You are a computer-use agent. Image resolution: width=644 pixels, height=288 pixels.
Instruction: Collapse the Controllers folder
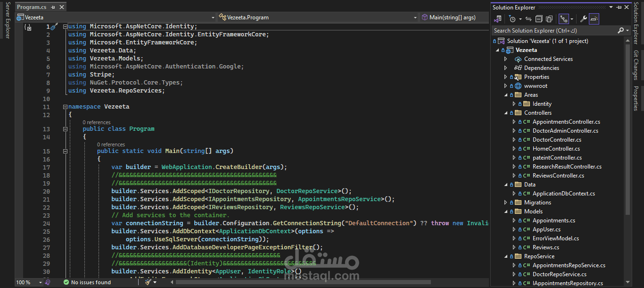click(x=506, y=113)
